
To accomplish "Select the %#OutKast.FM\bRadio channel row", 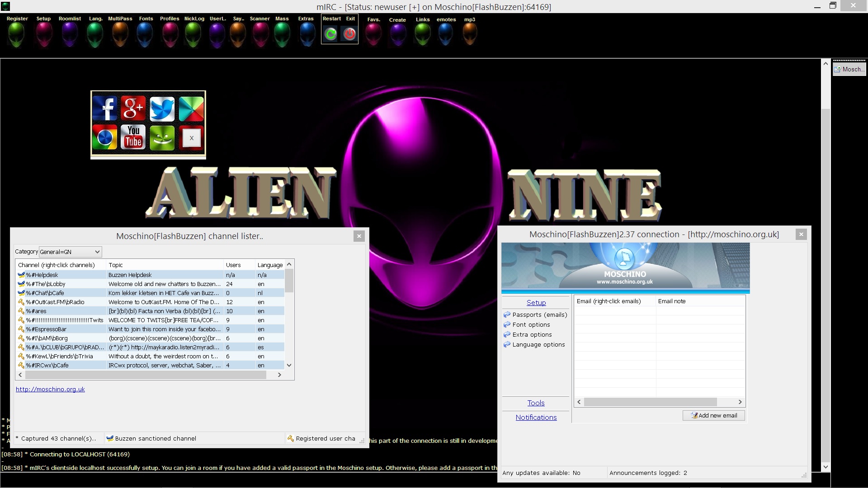I will pos(151,302).
